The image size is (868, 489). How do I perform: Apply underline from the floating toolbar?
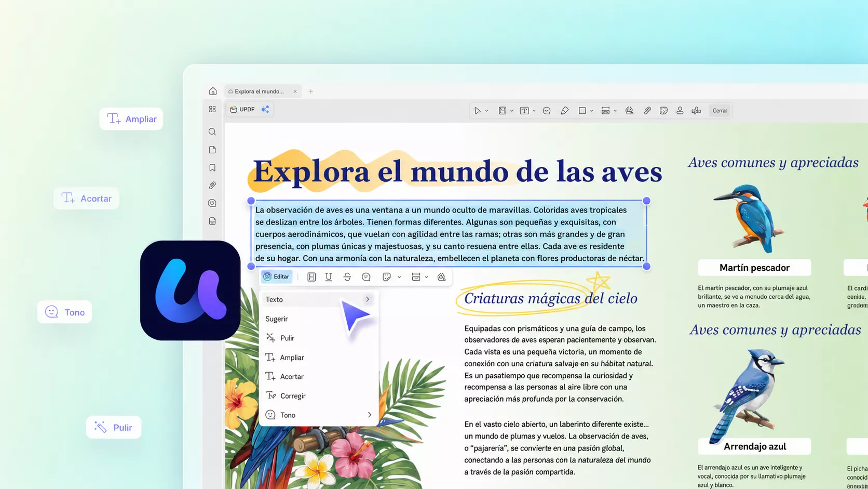[x=329, y=277]
